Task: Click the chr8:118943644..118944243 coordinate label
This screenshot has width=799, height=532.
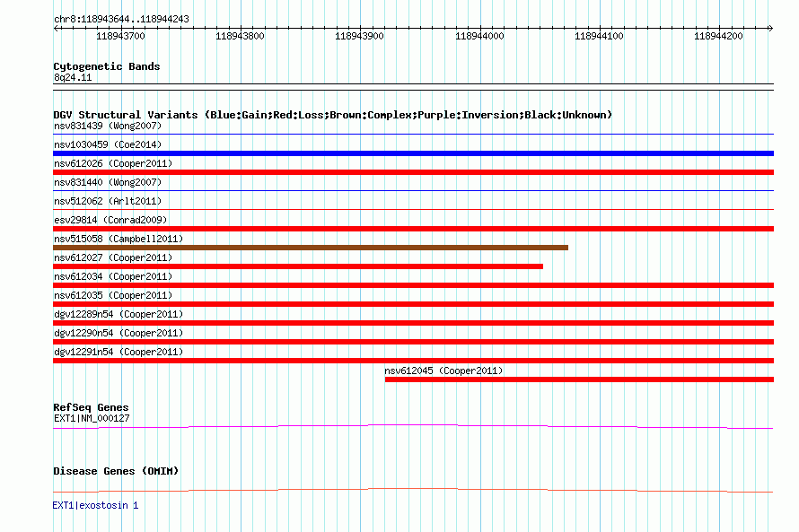Action: tap(121, 19)
